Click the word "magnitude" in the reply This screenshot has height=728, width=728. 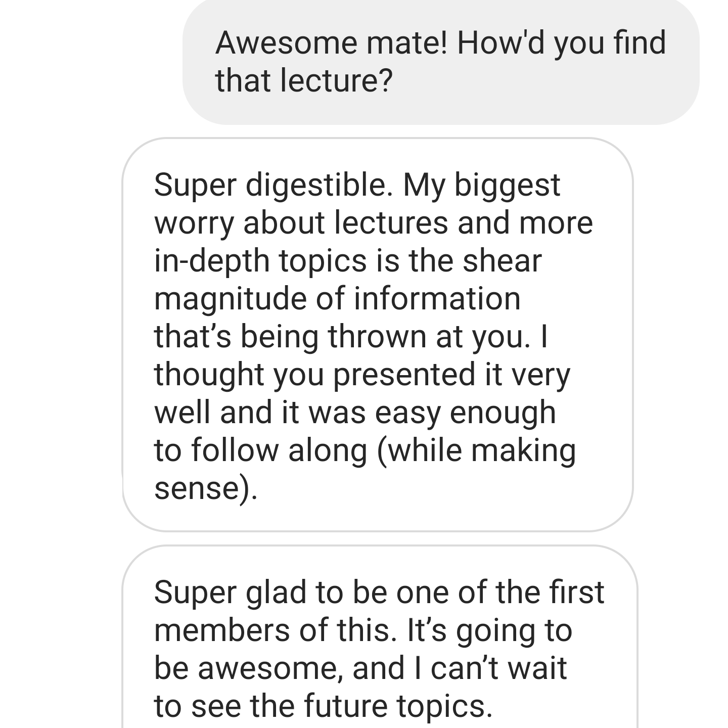[x=230, y=299]
